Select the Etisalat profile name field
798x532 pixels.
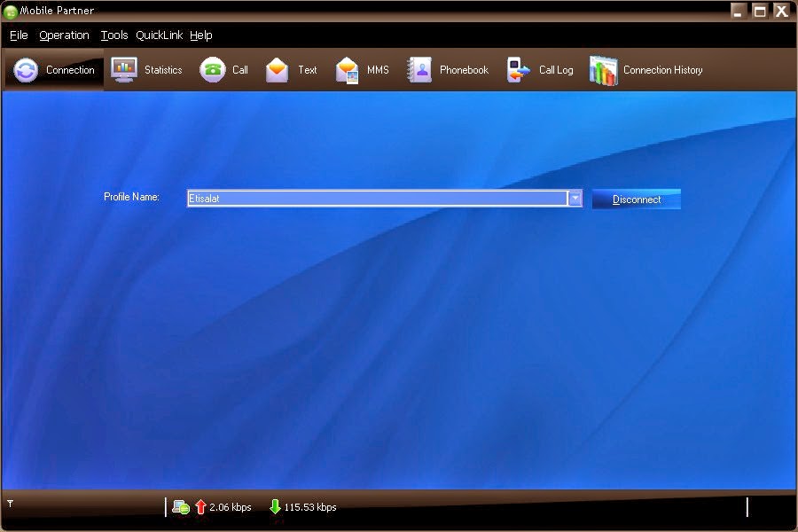pyautogui.click(x=377, y=198)
